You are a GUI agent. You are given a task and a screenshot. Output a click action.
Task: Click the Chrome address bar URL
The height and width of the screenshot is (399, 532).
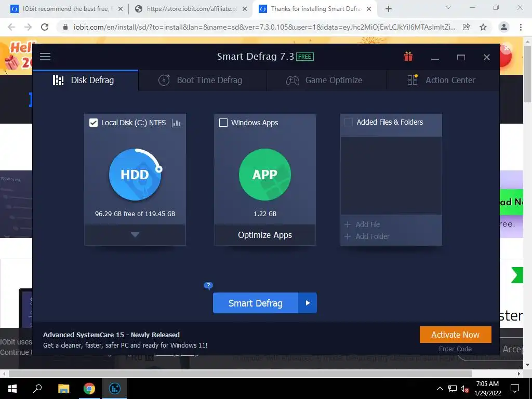pos(264,27)
